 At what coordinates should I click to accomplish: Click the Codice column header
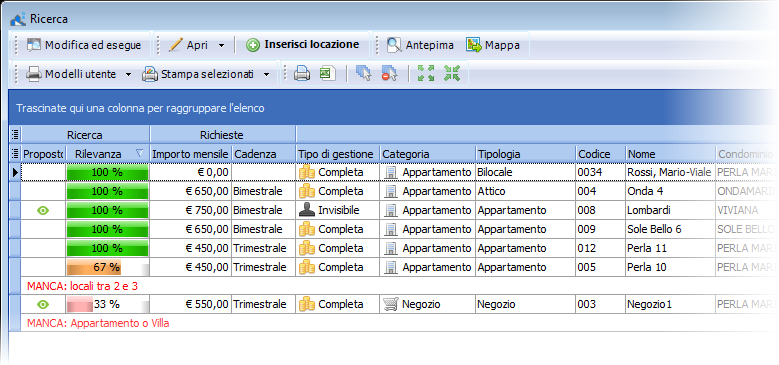click(600, 154)
